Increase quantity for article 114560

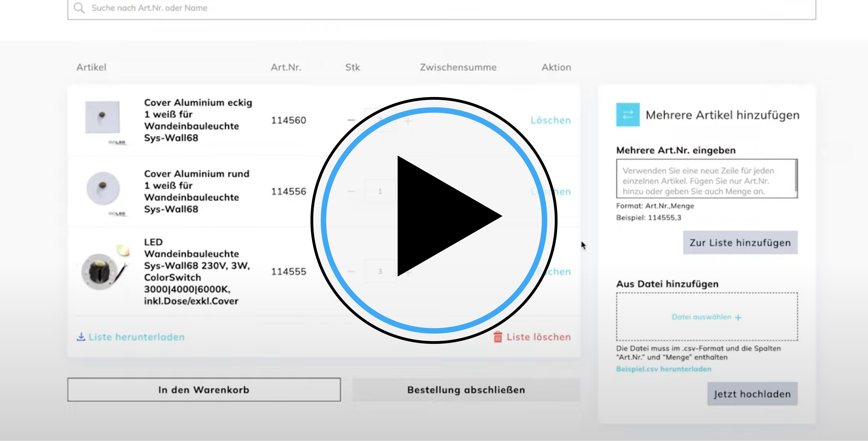408,121
